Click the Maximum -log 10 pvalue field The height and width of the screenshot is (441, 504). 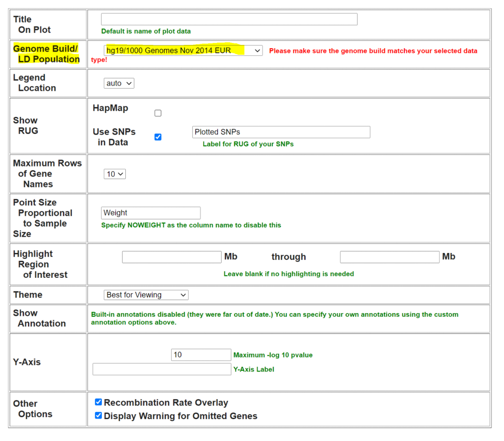[x=201, y=355]
